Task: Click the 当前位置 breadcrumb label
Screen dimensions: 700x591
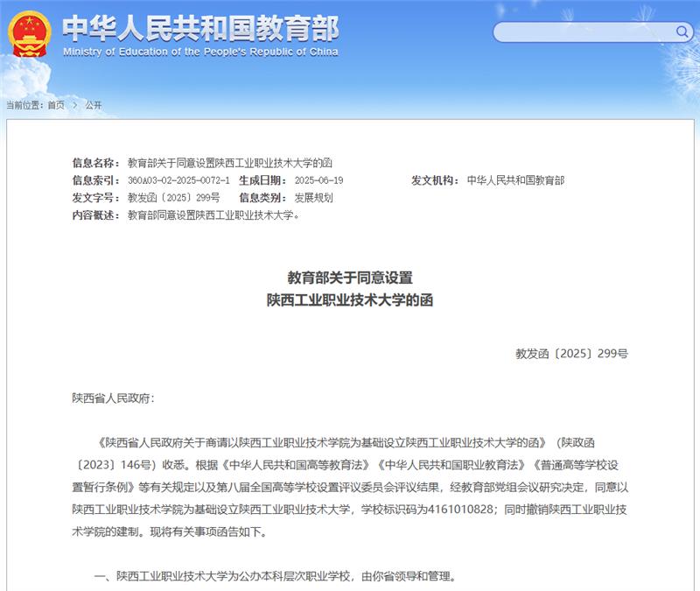Action: [x=24, y=105]
